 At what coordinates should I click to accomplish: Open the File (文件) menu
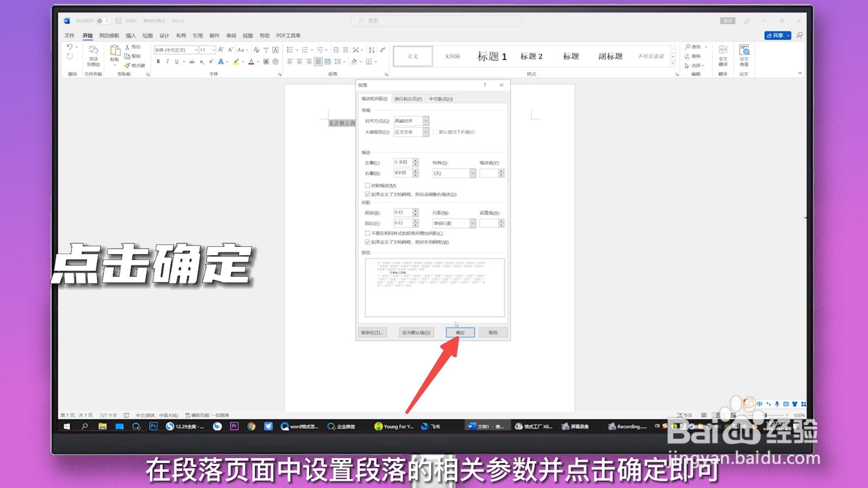coord(69,36)
